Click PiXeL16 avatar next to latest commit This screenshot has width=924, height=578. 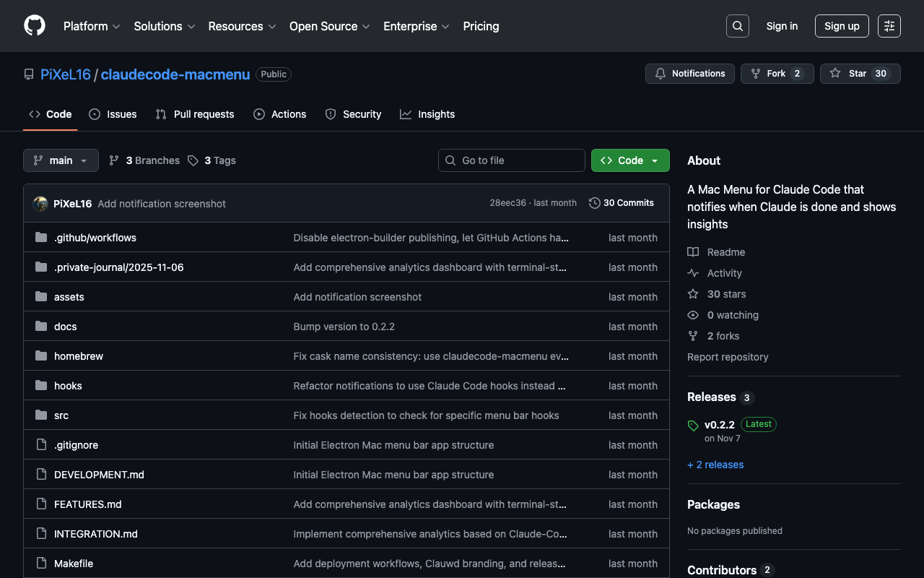click(40, 204)
